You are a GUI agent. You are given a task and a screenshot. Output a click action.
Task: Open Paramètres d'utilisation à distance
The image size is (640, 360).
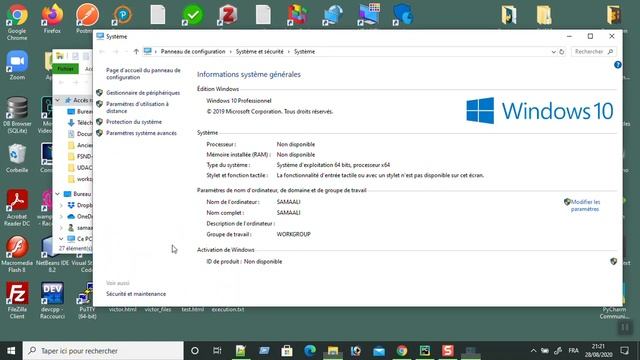pos(138,107)
